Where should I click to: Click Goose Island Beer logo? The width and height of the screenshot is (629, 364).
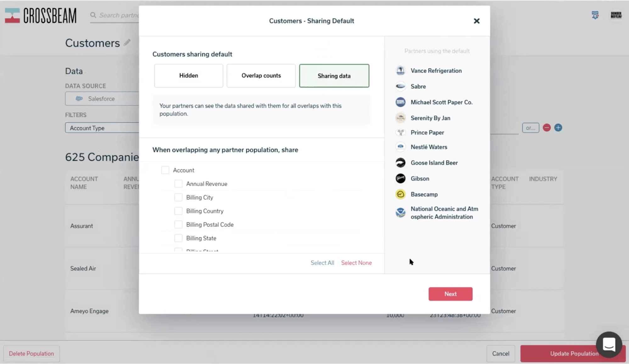tap(400, 163)
